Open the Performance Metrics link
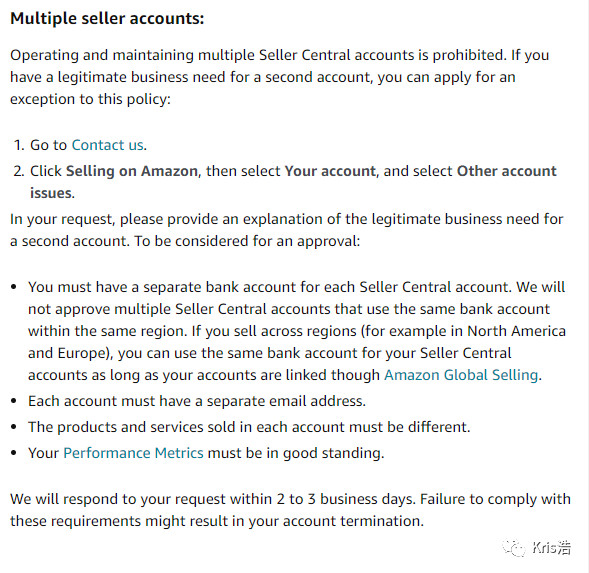589x573 pixels. [x=133, y=453]
